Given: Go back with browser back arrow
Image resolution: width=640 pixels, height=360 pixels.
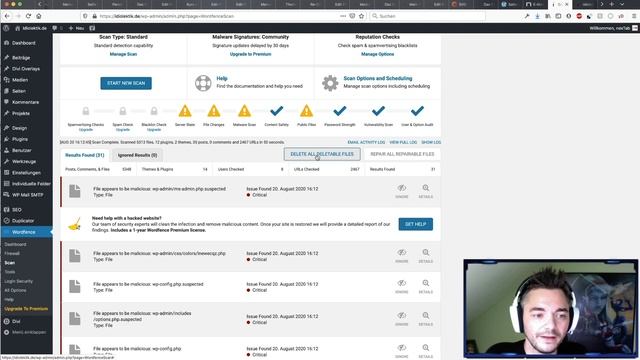Looking at the screenshot, I should click(x=7, y=16).
